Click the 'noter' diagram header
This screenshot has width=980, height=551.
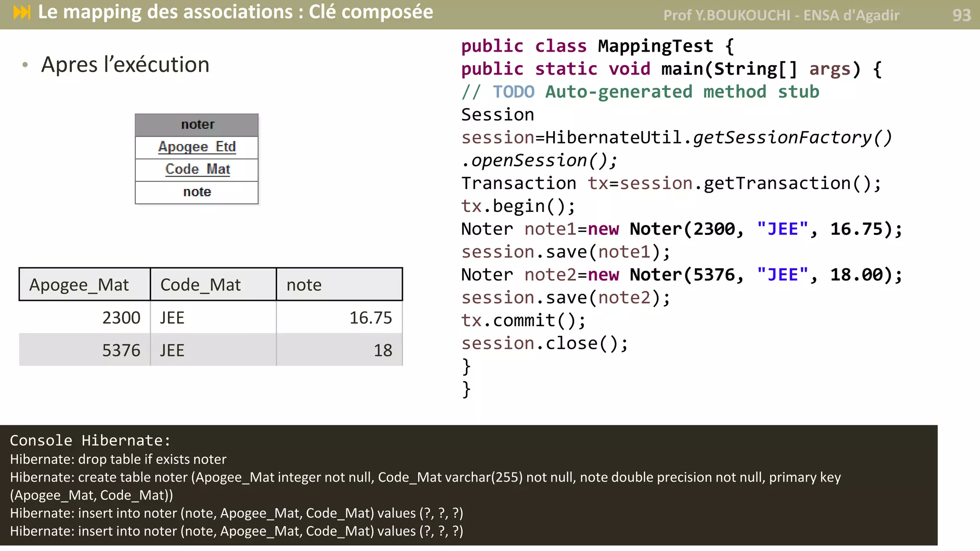(x=197, y=125)
